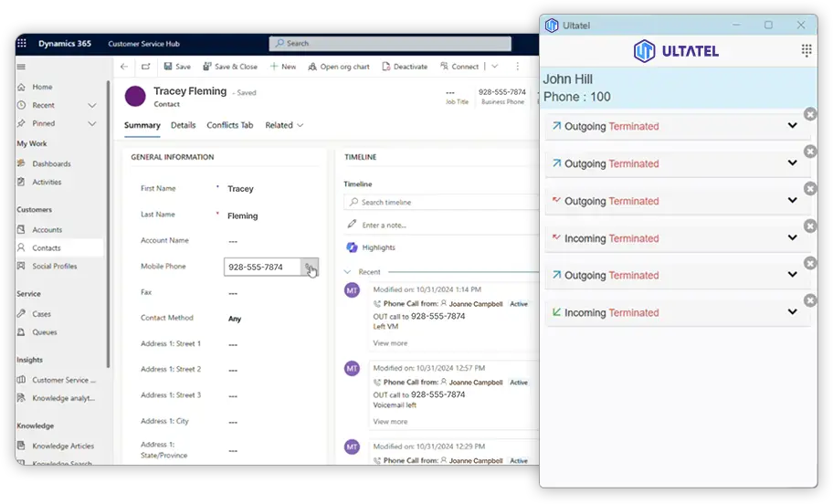Open Cases in the Service section

(42, 314)
